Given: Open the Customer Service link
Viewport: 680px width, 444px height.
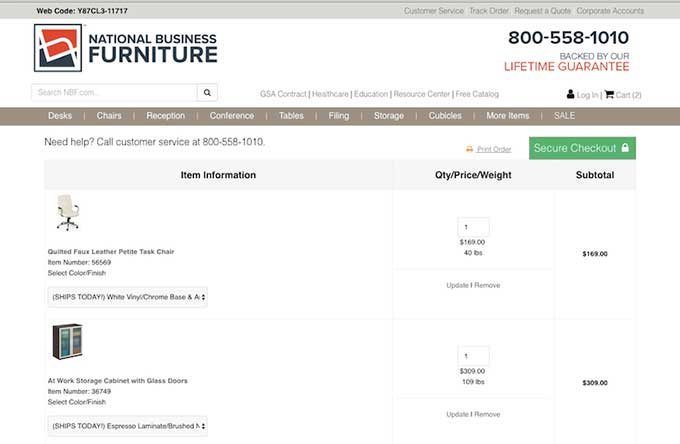Looking at the screenshot, I should pos(434,11).
